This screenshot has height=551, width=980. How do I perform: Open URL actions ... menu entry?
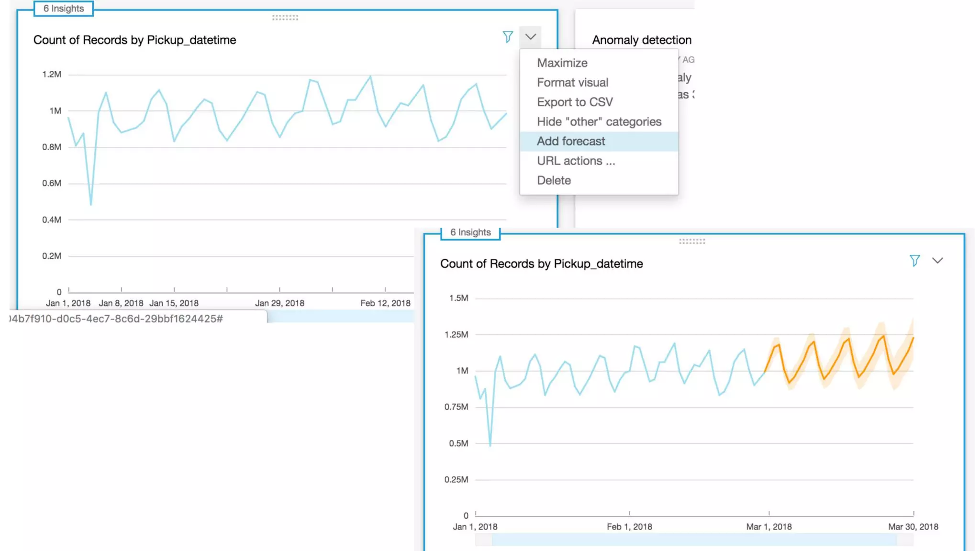coord(576,161)
